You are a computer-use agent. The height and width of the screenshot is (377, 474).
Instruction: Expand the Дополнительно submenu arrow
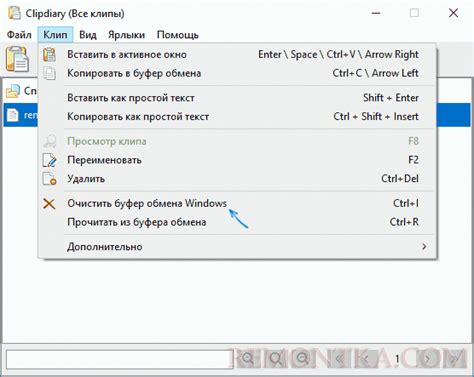click(424, 247)
